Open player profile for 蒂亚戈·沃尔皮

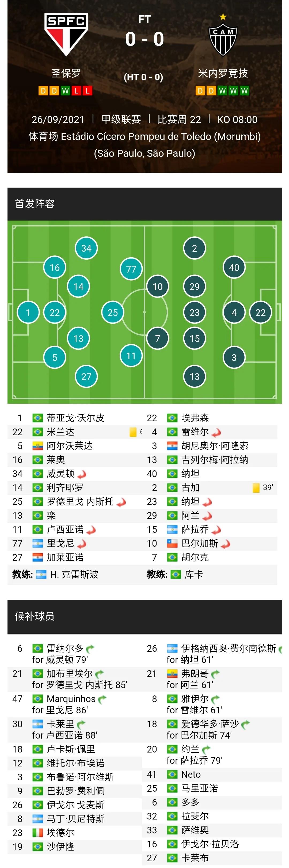[75, 418]
